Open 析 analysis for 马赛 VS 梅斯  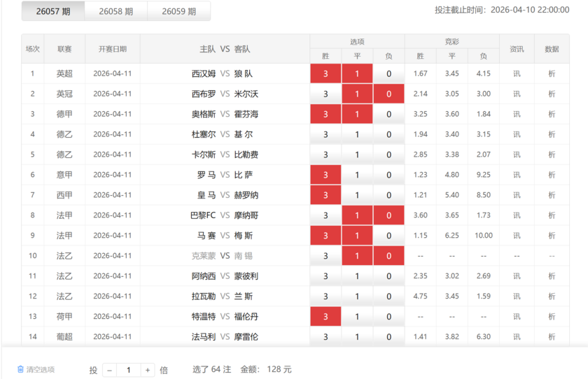[x=552, y=235]
